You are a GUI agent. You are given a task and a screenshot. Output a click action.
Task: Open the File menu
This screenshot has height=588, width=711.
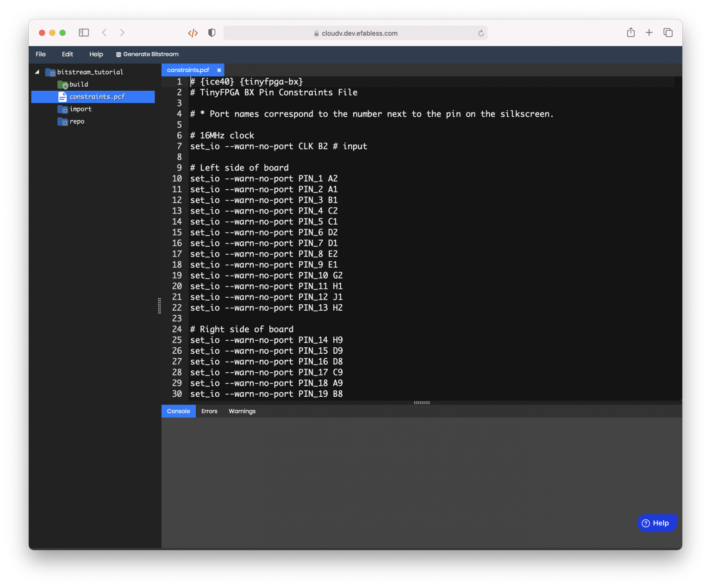click(41, 54)
